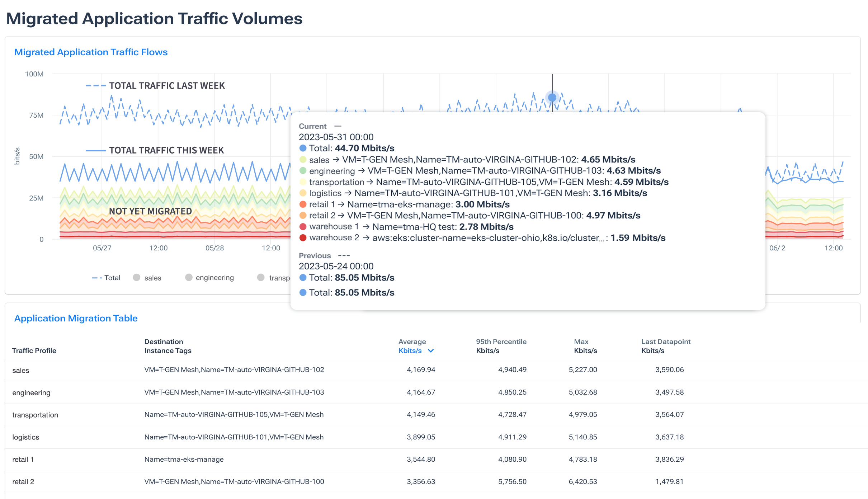Open the Migrated Application Traffic Flows title link
The width and height of the screenshot is (868, 499).
(x=91, y=52)
